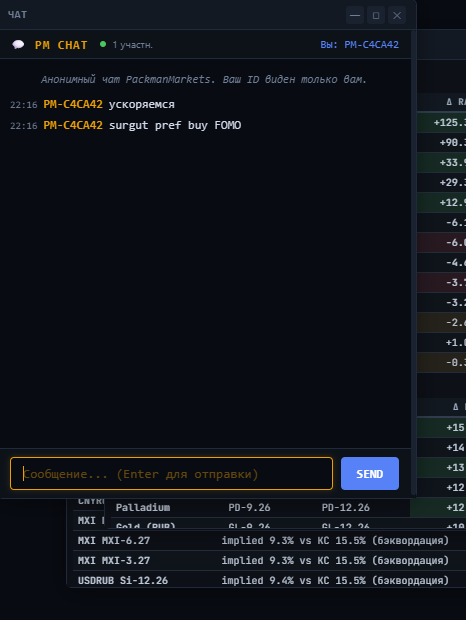Click the PD-9.26 contract cell
The image size is (466, 620).
(x=249, y=507)
